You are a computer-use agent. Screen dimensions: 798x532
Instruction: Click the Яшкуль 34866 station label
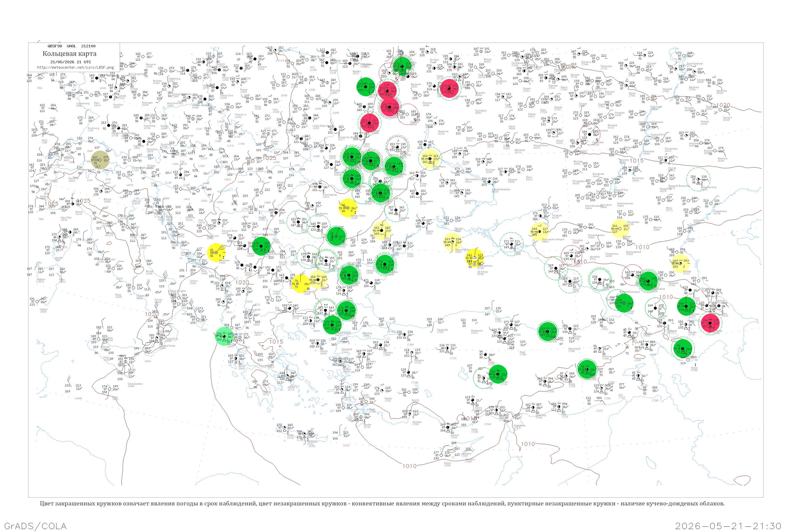657,229
